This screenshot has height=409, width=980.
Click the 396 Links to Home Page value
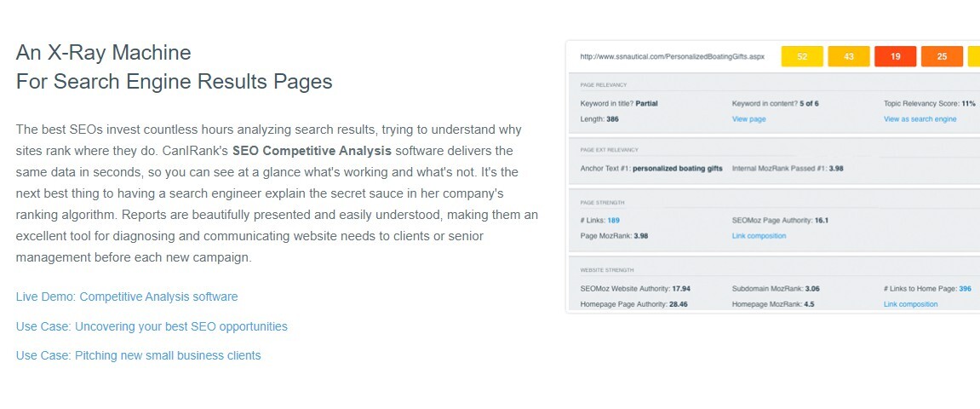click(x=965, y=288)
